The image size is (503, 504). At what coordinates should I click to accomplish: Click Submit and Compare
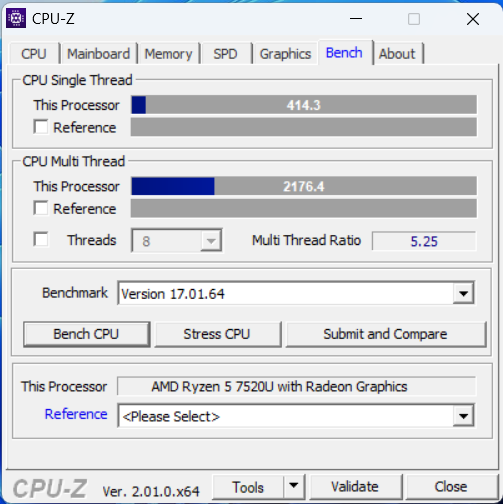(385, 334)
